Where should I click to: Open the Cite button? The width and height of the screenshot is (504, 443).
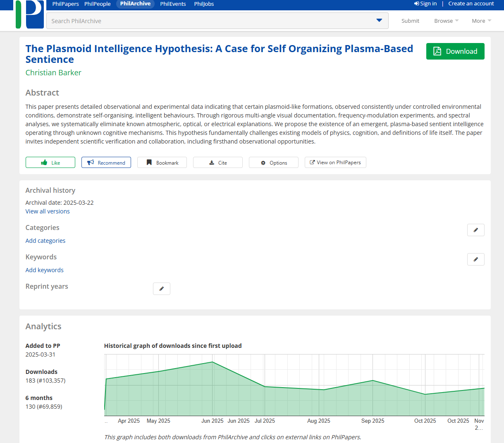pyautogui.click(x=218, y=163)
